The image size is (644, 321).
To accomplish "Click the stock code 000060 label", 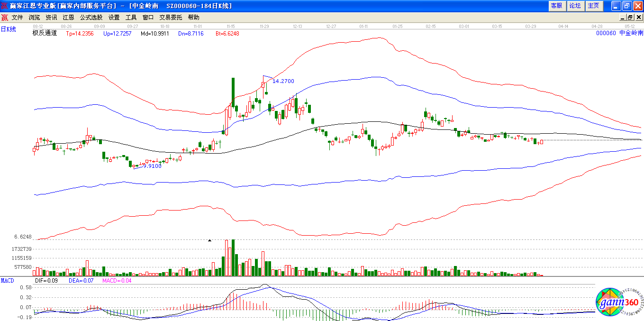I will pos(606,33).
